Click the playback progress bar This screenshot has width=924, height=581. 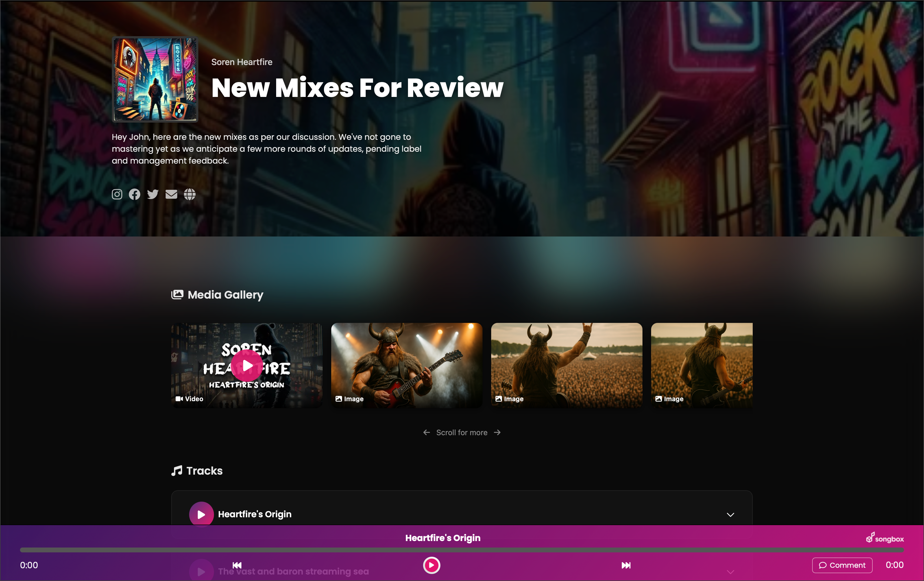pyautogui.click(x=462, y=550)
